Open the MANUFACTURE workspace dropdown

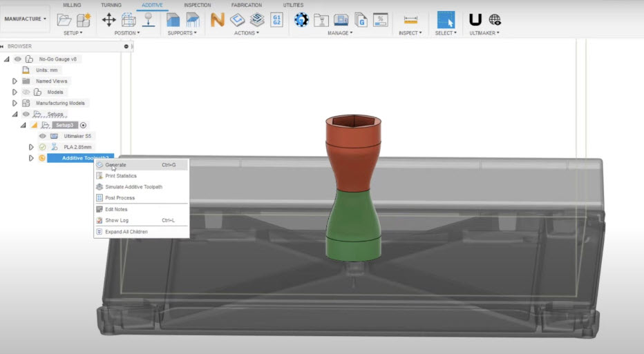(26, 19)
